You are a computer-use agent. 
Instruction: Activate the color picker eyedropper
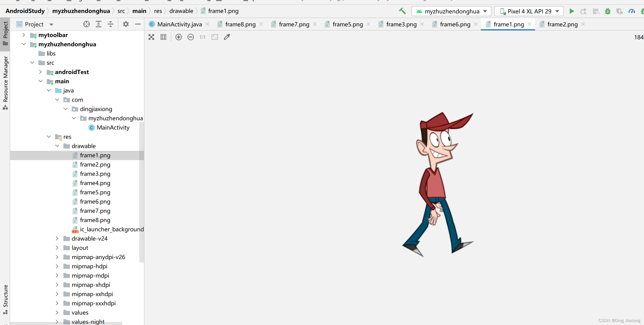click(x=227, y=37)
